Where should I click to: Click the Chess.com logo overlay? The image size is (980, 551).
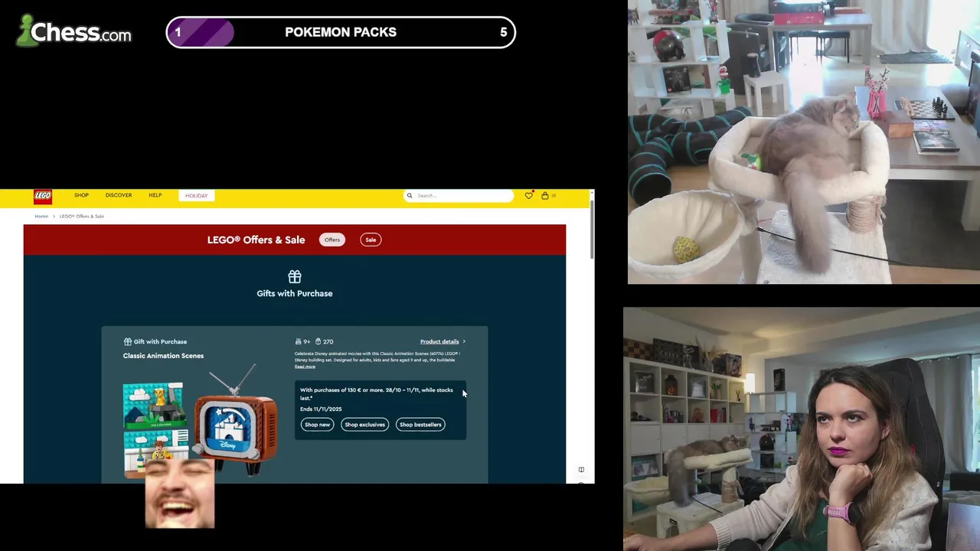coord(74,31)
